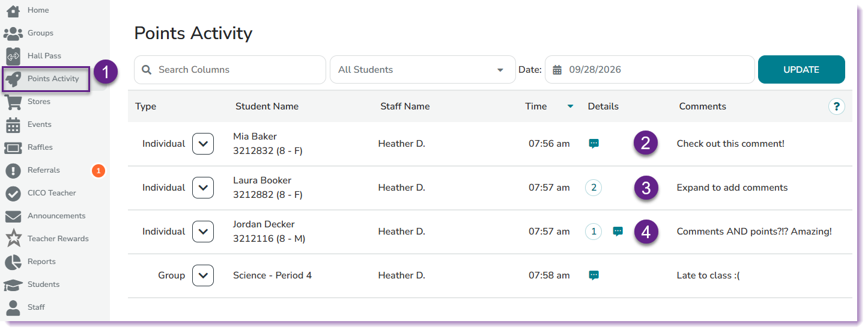This screenshot has height=332, width=868.
Task: Navigate to Reports in sidebar
Action: (x=41, y=262)
